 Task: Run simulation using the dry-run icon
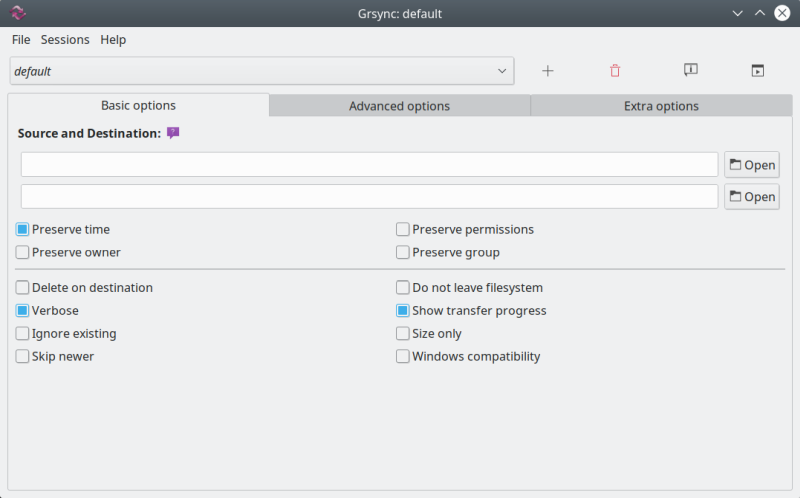(x=690, y=71)
